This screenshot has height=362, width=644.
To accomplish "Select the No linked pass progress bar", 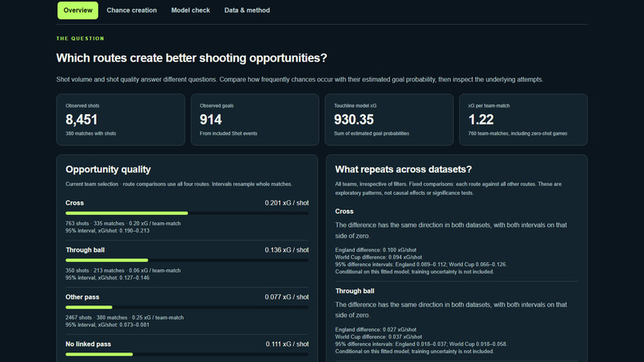I will [187, 354].
